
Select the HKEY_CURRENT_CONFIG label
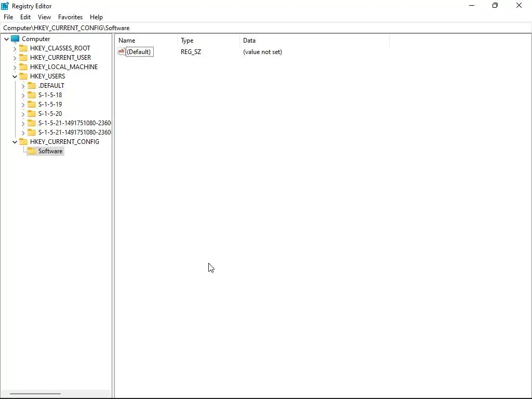(64, 141)
